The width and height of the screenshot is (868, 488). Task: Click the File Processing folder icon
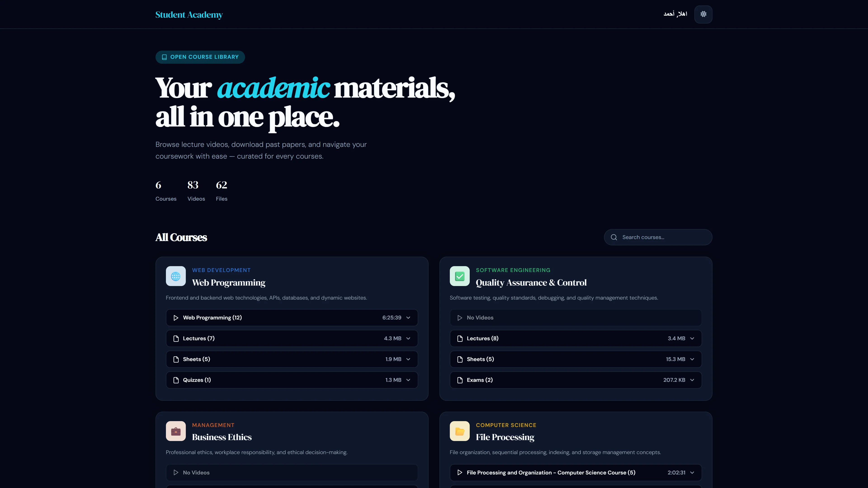coord(460,431)
